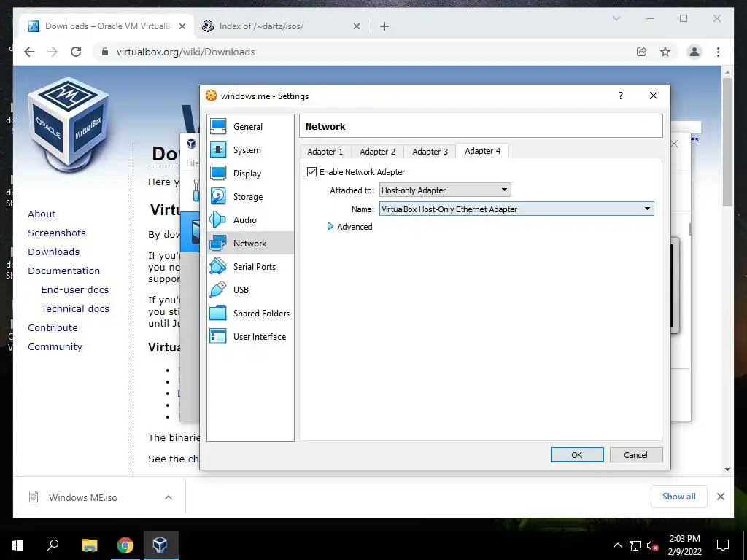Select the Audio speaker icon
This screenshot has height=560, width=747.
(x=218, y=219)
